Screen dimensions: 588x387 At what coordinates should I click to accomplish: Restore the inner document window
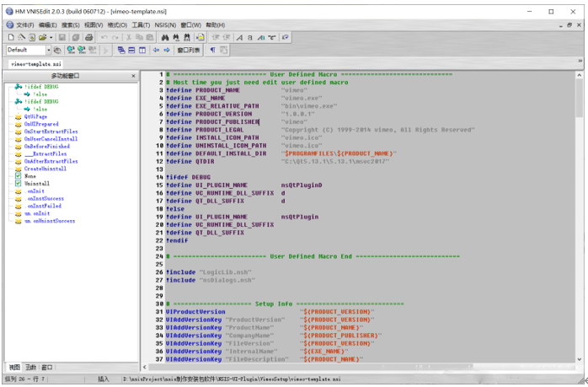click(569, 24)
